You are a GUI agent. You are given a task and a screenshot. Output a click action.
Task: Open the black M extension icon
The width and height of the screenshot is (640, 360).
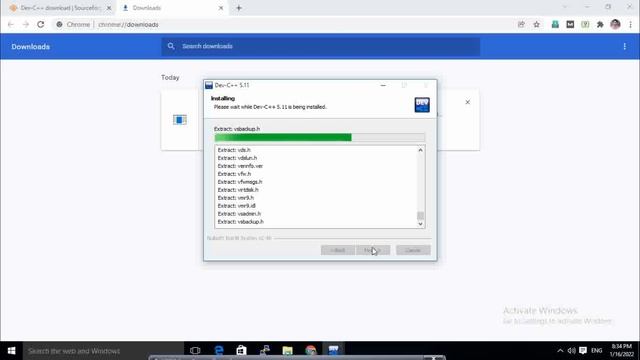pyautogui.click(x=570, y=24)
